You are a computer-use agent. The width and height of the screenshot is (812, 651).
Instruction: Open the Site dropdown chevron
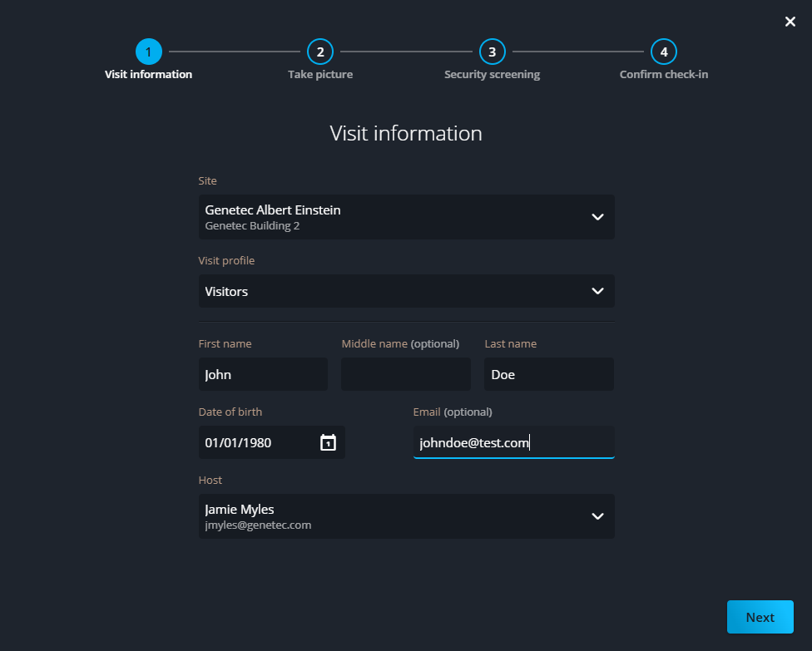597,217
